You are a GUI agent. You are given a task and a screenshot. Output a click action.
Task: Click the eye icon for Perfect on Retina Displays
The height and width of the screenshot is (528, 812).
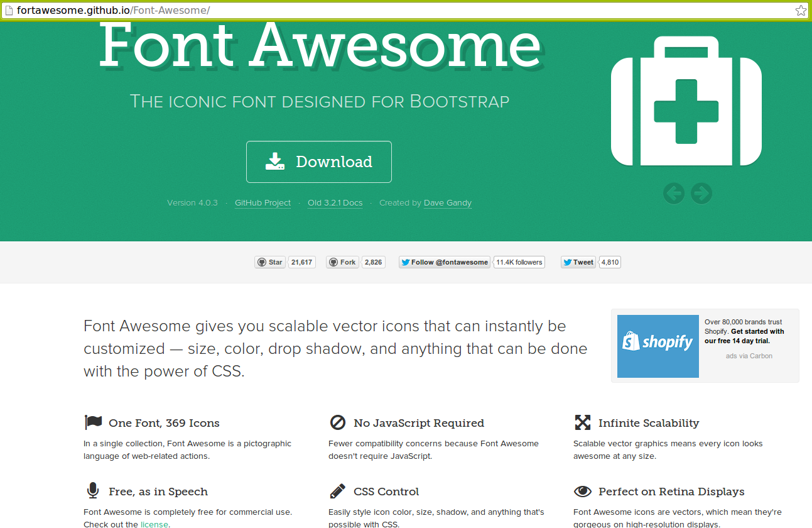[583, 491]
